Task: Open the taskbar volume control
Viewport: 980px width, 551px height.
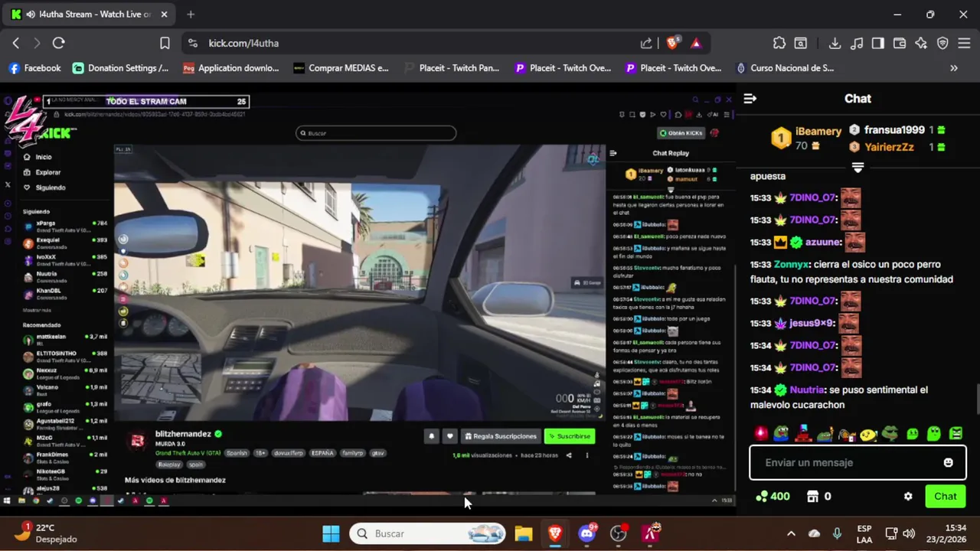Action: (x=909, y=533)
